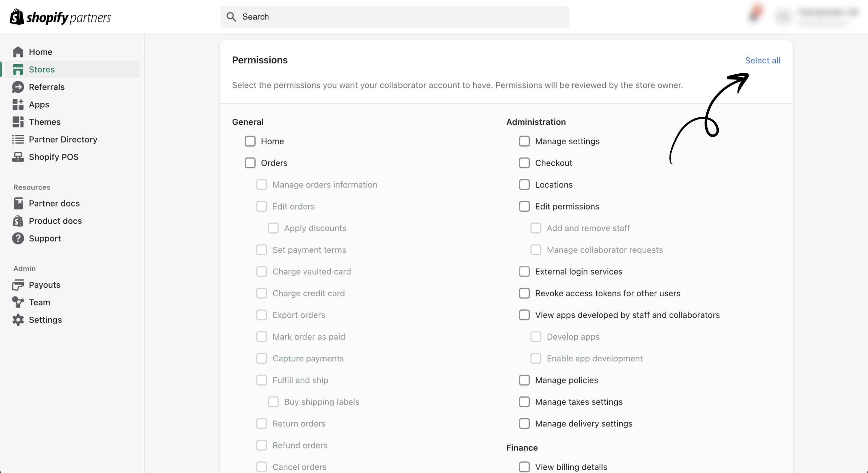The height and width of the screenshot is (473, 868).
Task: Focus the Search input field
Action: [x=395, y=17]
